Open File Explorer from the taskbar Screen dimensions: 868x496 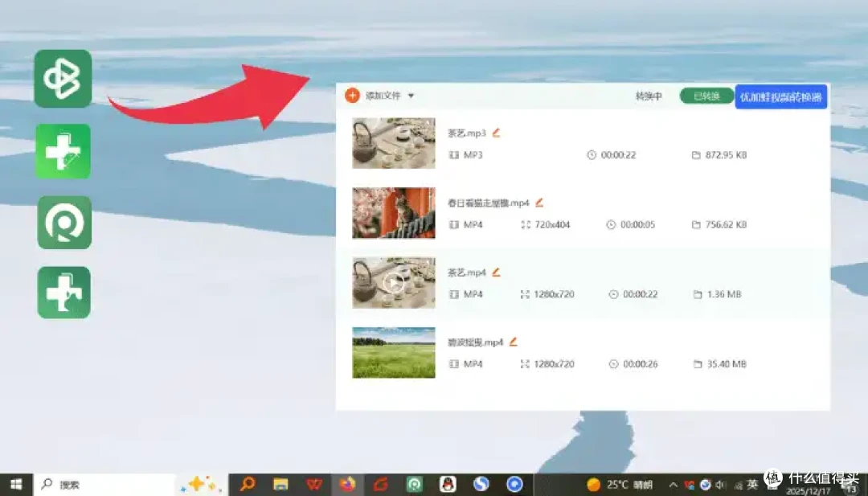tap(280, 485)
